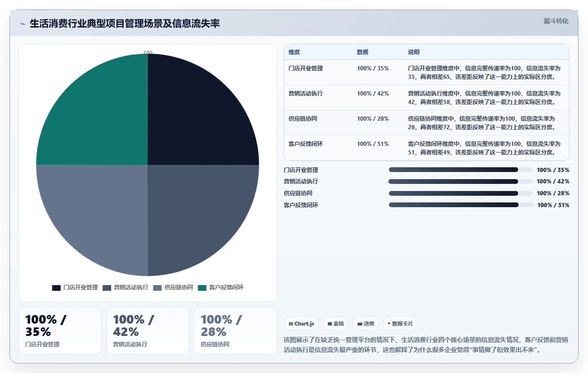This screenshot has height=373, width=588.
Task: Open the 100% / 28% 供应链协同 data card
Action: 235,330
